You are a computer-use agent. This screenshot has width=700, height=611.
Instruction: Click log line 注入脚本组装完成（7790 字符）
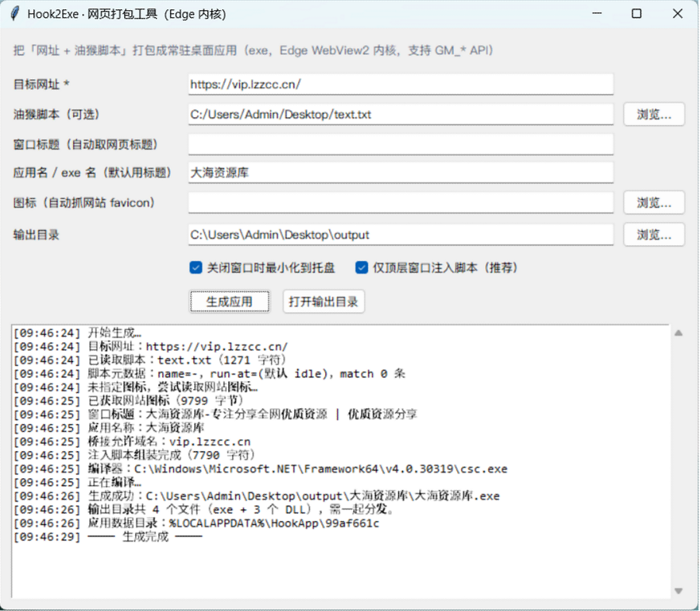(x=135, y=455)
